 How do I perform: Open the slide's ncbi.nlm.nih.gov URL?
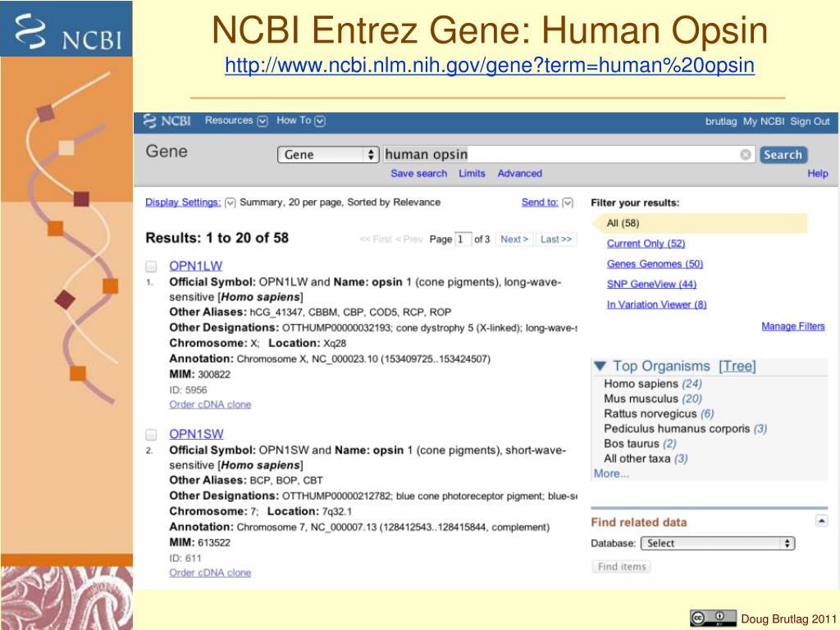(490, 66)
